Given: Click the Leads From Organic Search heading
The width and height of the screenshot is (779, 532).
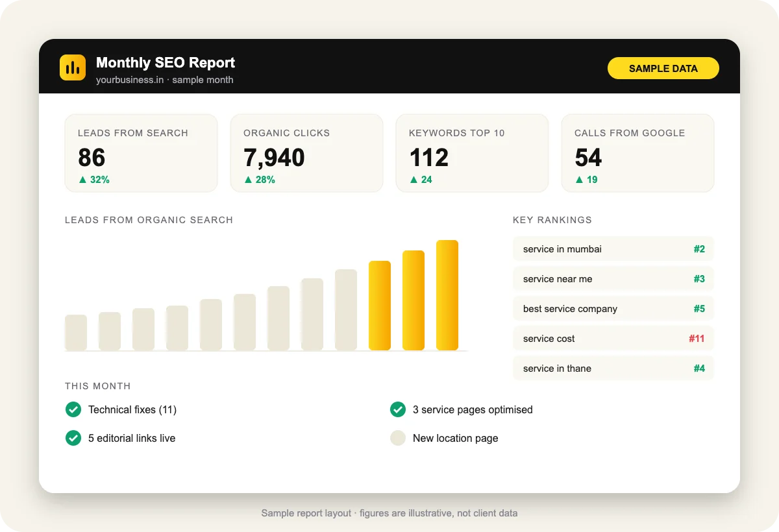Looking at the screenshot, I should point(149,220).
